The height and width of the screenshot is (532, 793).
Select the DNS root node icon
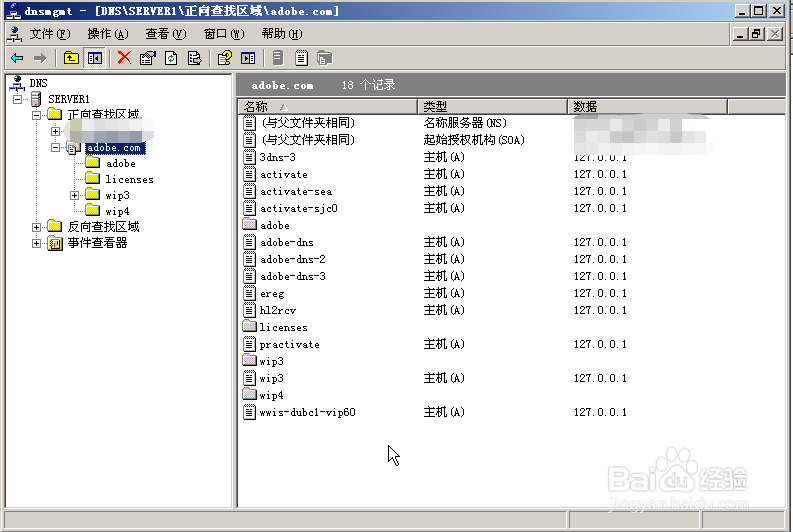pos(18,82)
